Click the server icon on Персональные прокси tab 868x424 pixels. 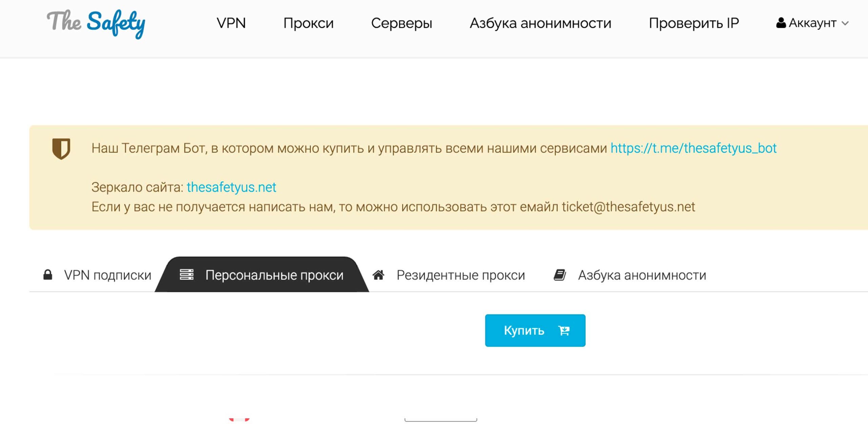(186, 274)
